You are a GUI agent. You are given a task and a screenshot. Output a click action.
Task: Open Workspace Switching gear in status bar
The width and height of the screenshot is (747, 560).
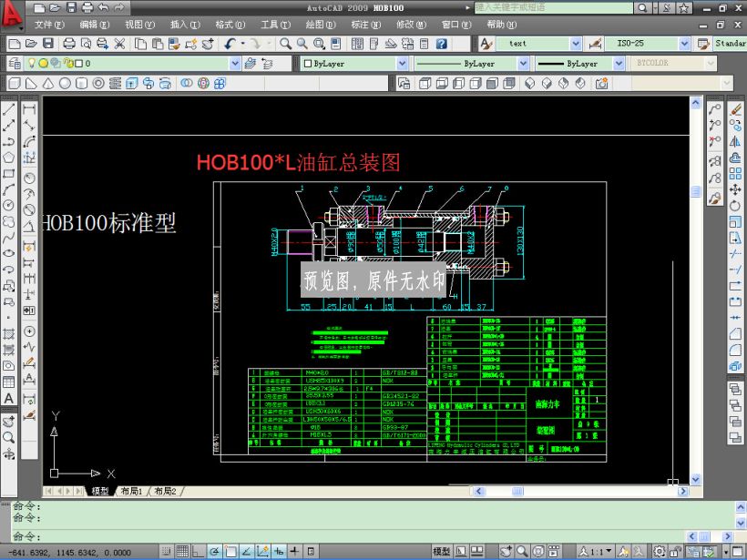point(659,552)
